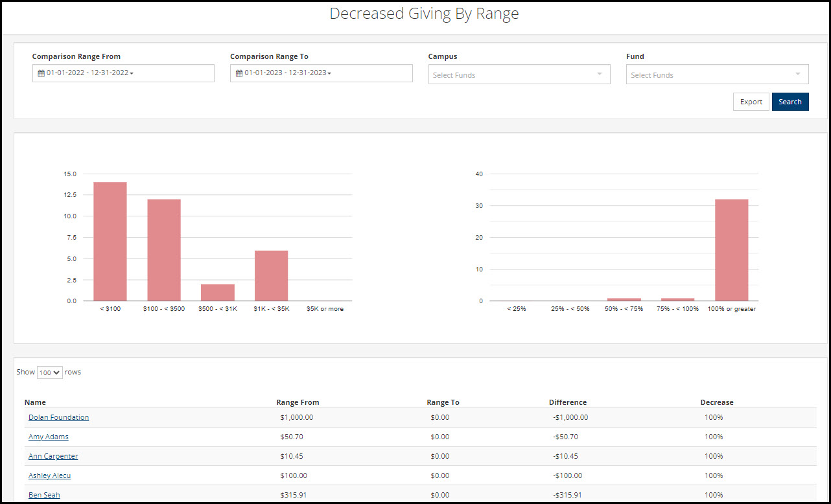The height and width of the screenshot is (504, 831).
Task: Select the $1,000.00 Range From cell
Action: [297, 417]
